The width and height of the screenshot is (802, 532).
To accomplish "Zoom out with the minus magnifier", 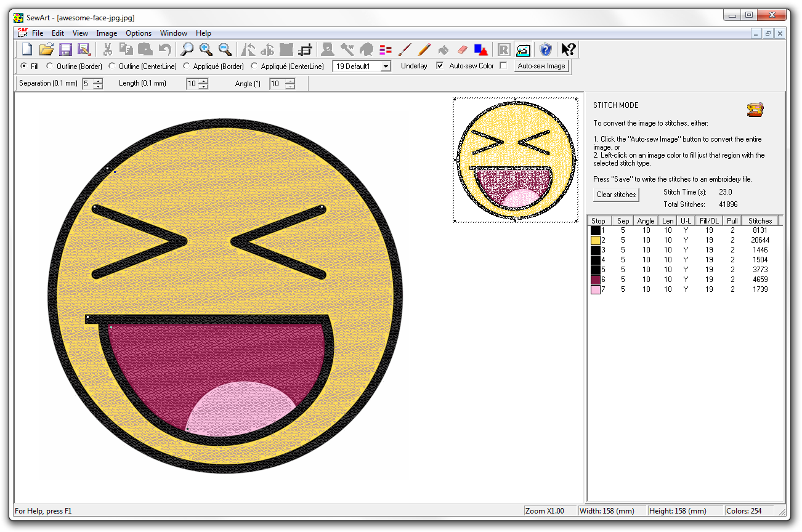I will [x=225, y=49].
